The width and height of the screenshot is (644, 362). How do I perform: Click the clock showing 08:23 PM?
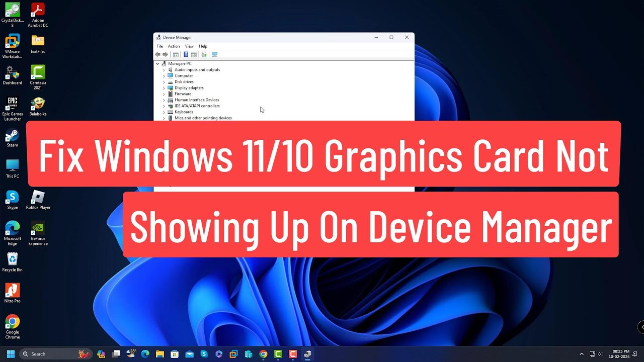coord(620,354)
